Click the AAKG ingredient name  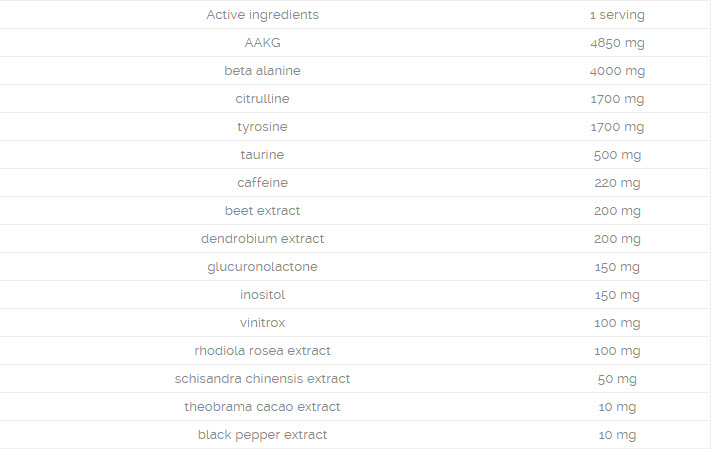(262, 43)
